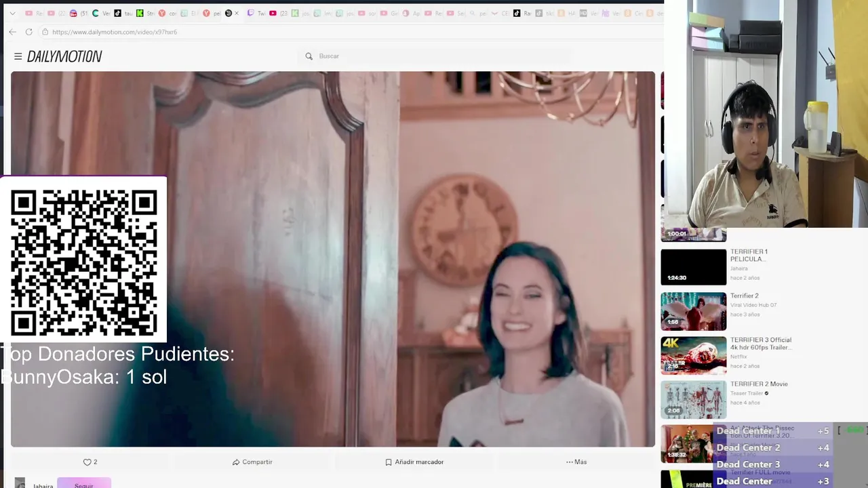Reload the page with refresh icon
868x488 pixels.
tap(28, 32)
